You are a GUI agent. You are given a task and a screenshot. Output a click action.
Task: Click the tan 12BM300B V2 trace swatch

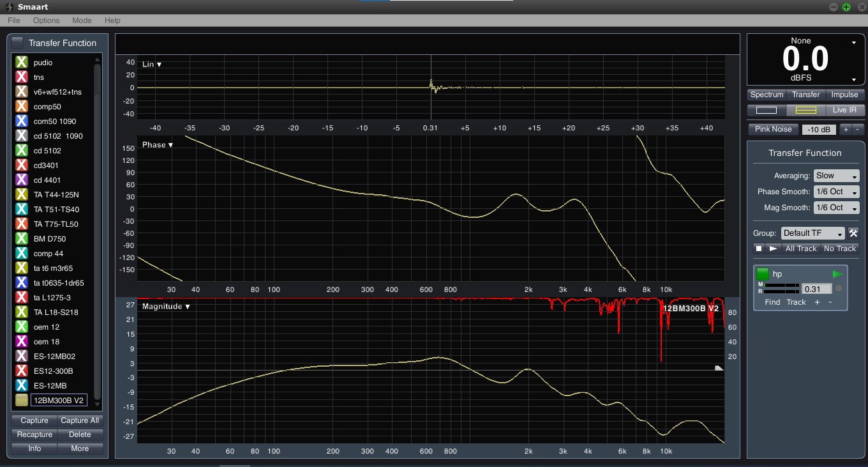click(x=22, y=401)
